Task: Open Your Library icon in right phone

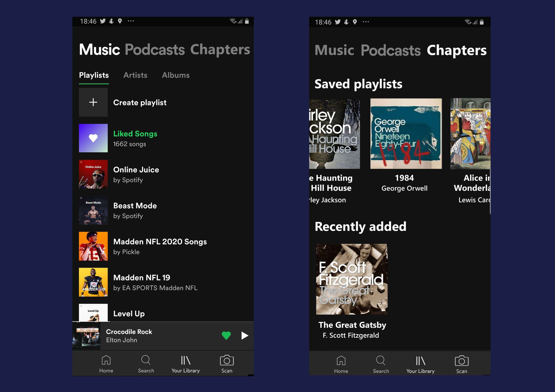Action: pyautogui.click(x=420, y=365)
